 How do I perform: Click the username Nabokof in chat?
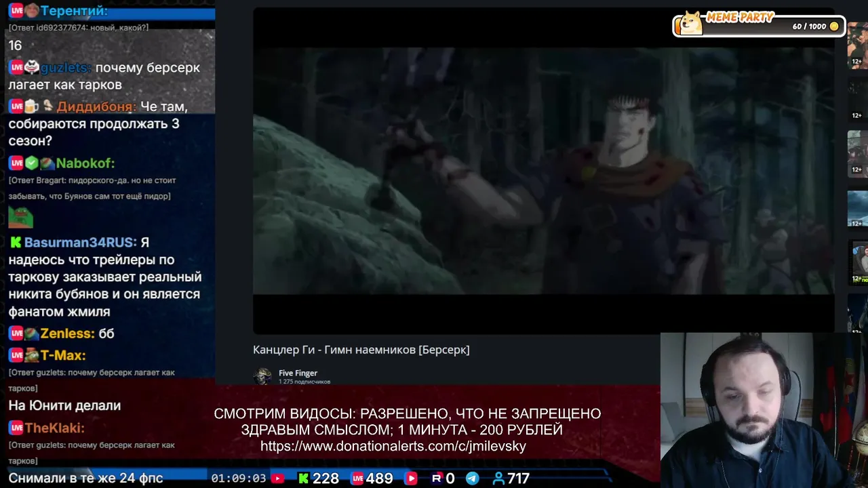click(85, 163)
